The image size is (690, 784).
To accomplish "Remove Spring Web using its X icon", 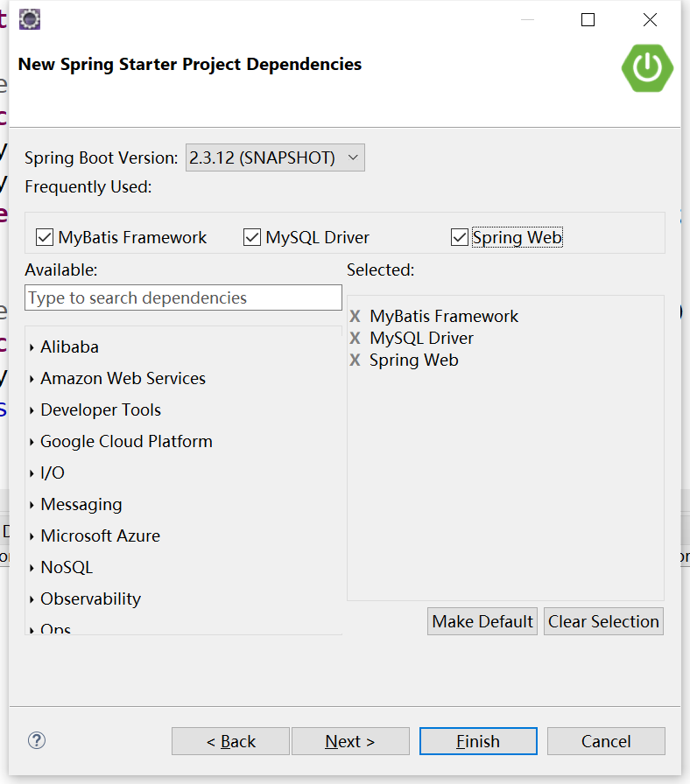I will pos(355,360).
